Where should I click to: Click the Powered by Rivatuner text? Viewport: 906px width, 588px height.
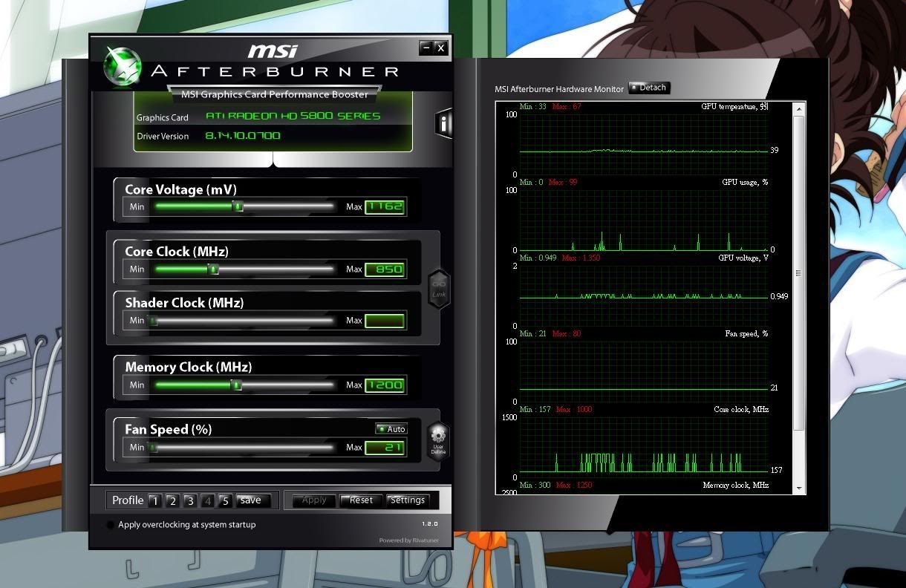408,540
